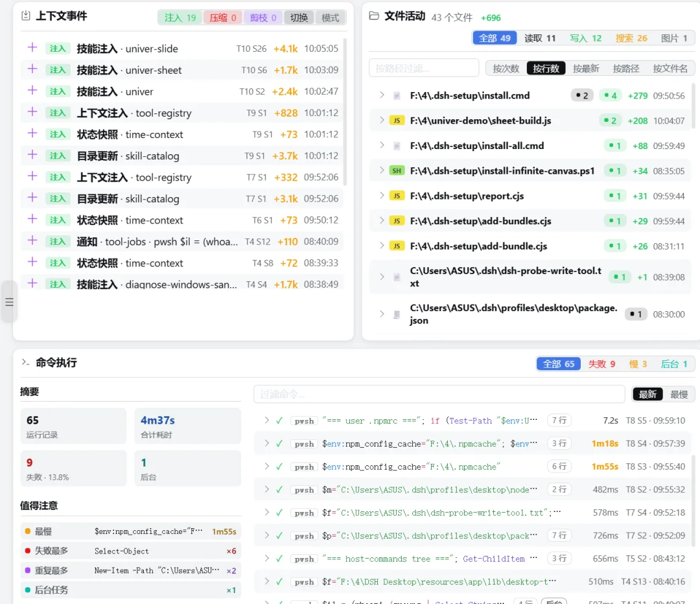The height and width of the screenshot is (604, 700).
Task: Click the JS file icon for add-bundles.cjs
Action: [397, 220]
